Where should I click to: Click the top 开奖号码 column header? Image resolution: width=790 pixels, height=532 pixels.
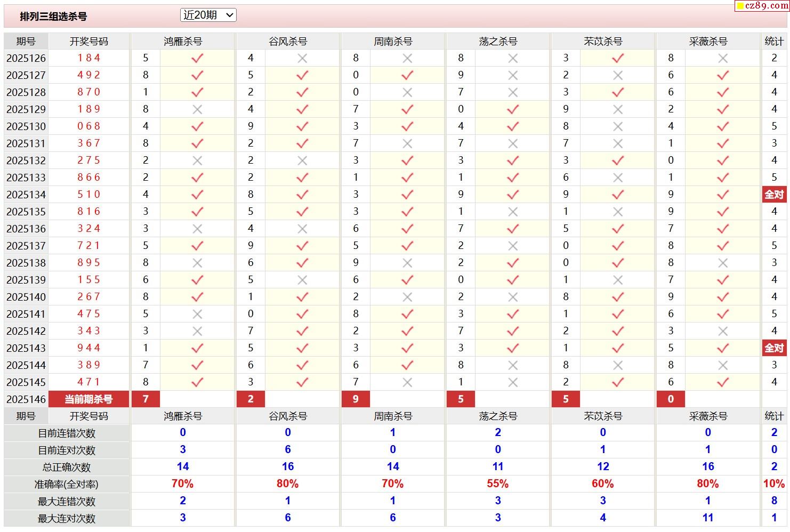point(89,42)
